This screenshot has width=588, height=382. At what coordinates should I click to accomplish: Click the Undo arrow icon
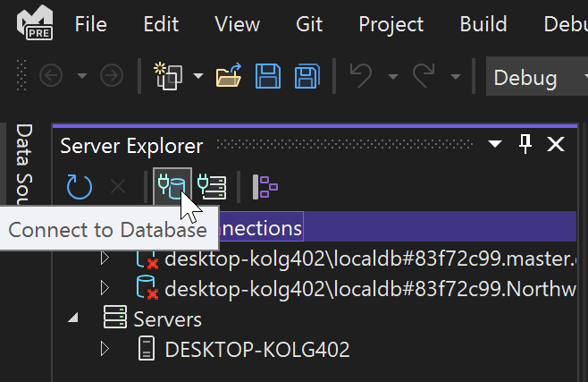(x=362, y=76)
